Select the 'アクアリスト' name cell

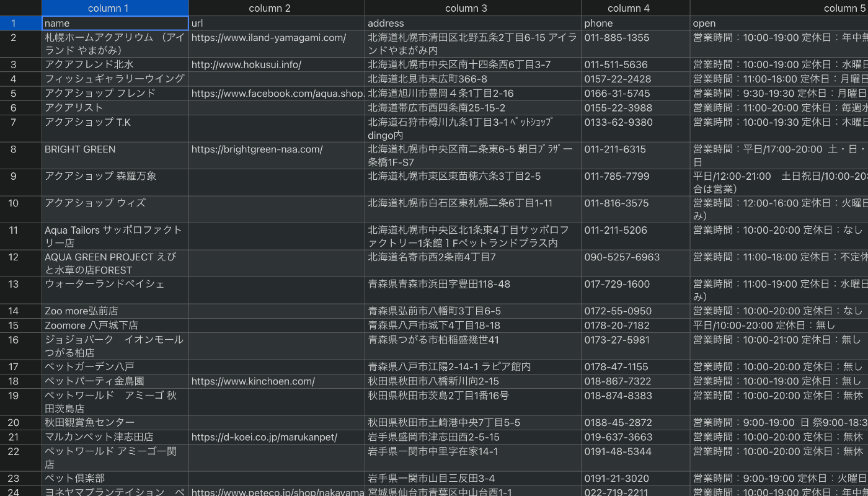click(x=115, y=108)
